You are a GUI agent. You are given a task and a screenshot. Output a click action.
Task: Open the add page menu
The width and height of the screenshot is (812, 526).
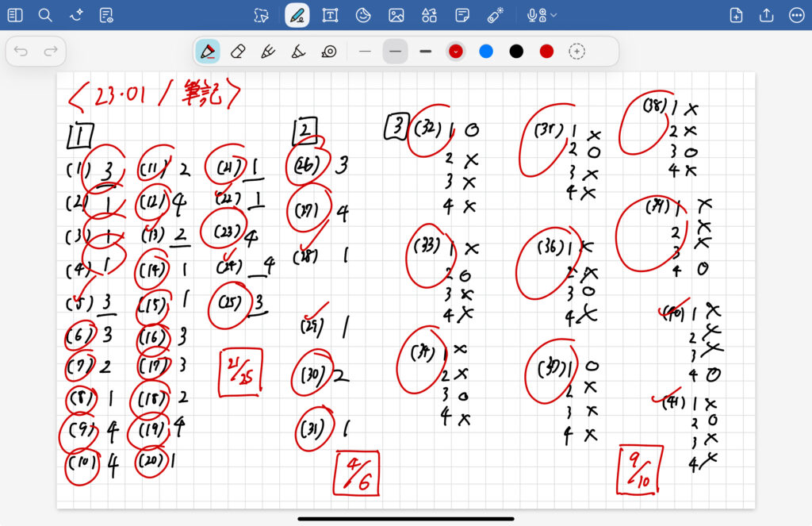tap(736, 15)
